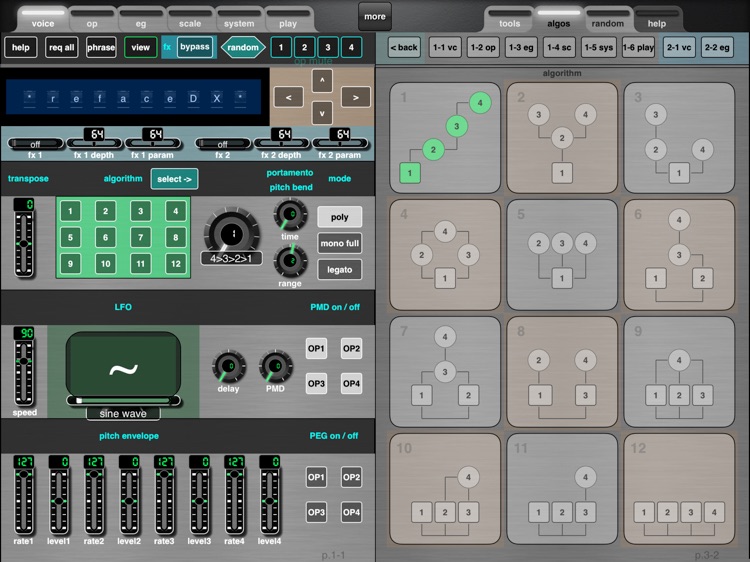Open the algorithm select menu
Image resolution: width=750 pixels, height=562 pixels.
click(173, 179)
